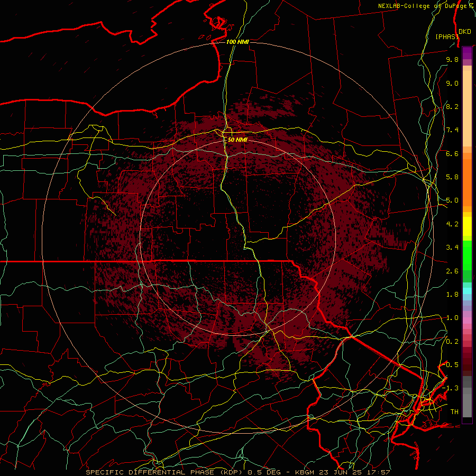This screenshot has height=476, width=476.
Task: Click the 50 NMI range ring label
Action: pos(237,140)
